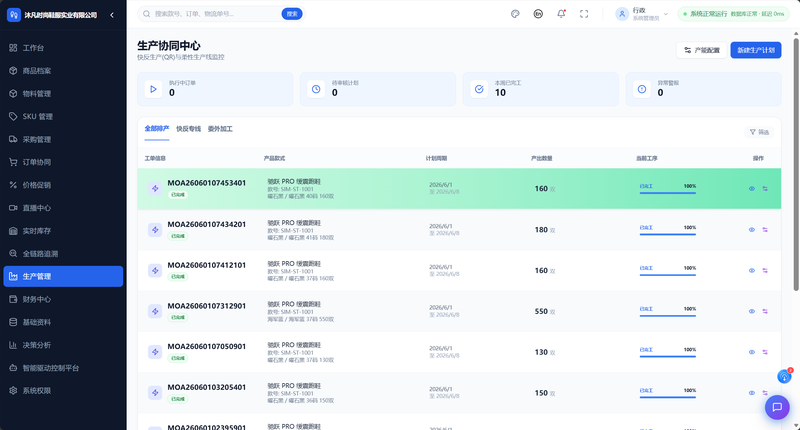
Task: Collapse the sidebar with the chevron
Action: point(112,15)
